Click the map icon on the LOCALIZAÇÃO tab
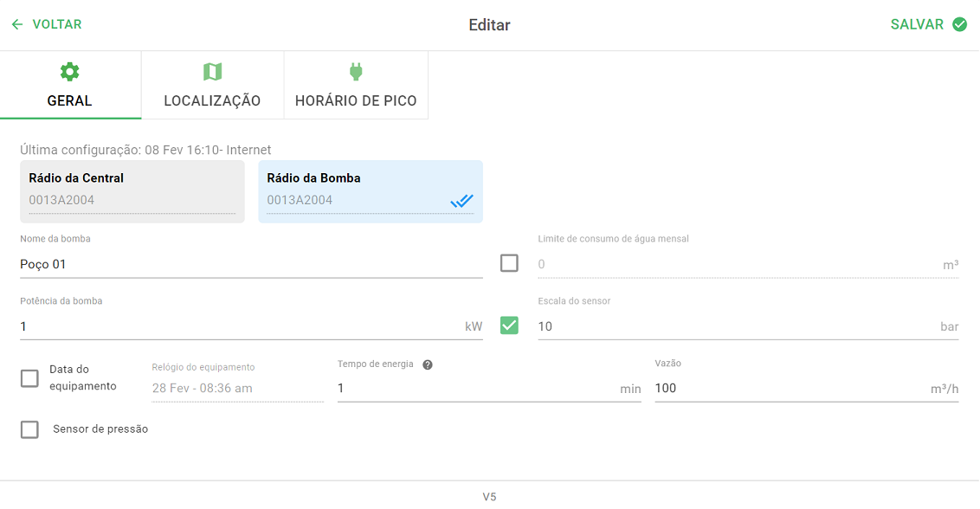 click(x=212, y=72)
